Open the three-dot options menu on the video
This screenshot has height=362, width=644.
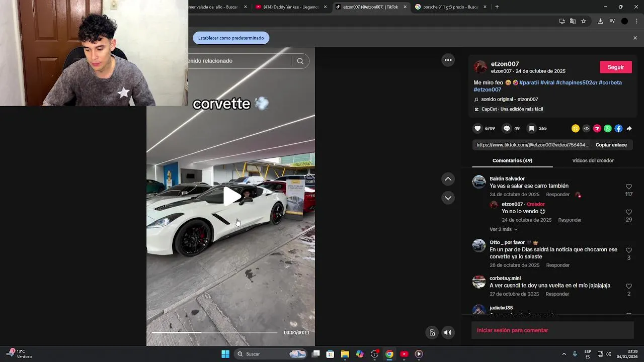pyautogui.click(x=448, y=60)
